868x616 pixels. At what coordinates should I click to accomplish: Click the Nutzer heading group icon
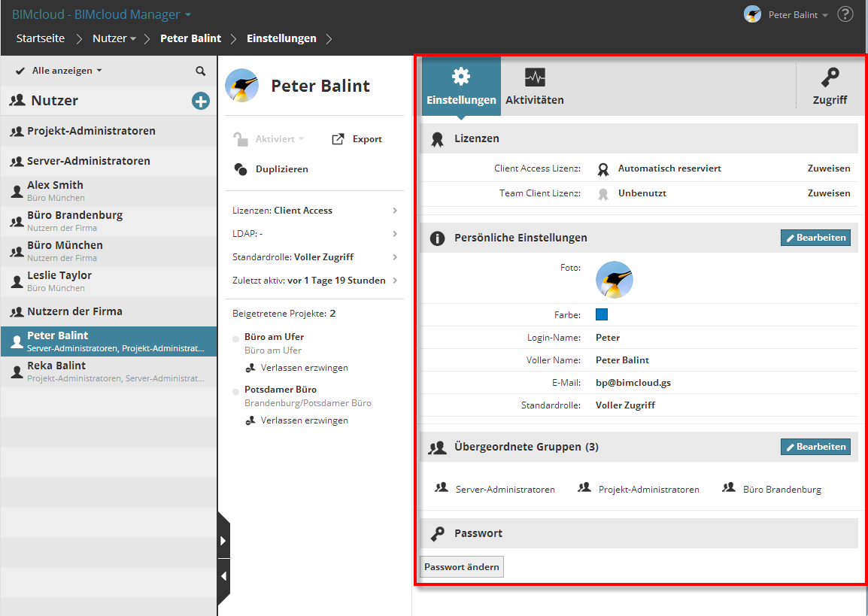point(18,100)
